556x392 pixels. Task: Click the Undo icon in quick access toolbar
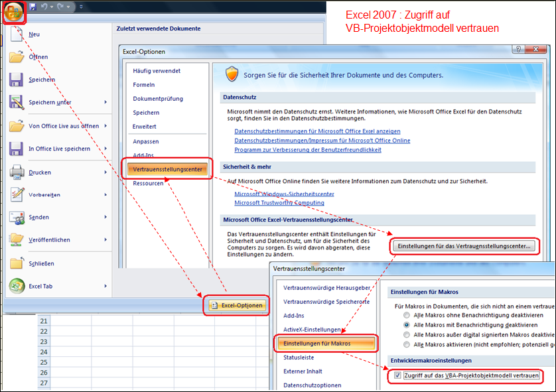[44, 7]
